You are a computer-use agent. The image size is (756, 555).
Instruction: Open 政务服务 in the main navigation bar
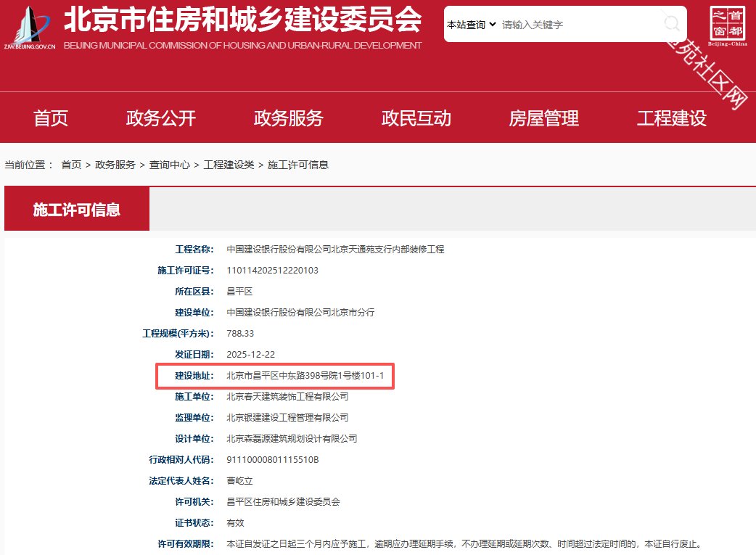(x=288, y=118)
